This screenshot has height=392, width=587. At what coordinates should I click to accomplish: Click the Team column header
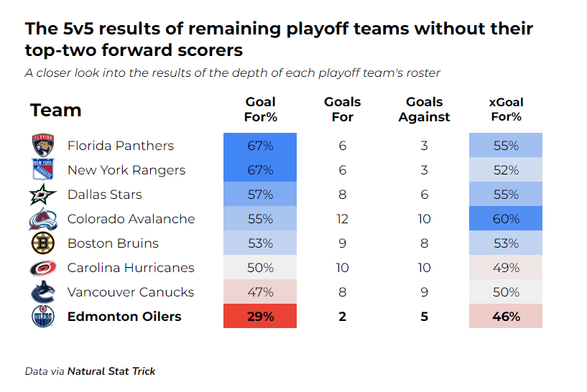55,111
